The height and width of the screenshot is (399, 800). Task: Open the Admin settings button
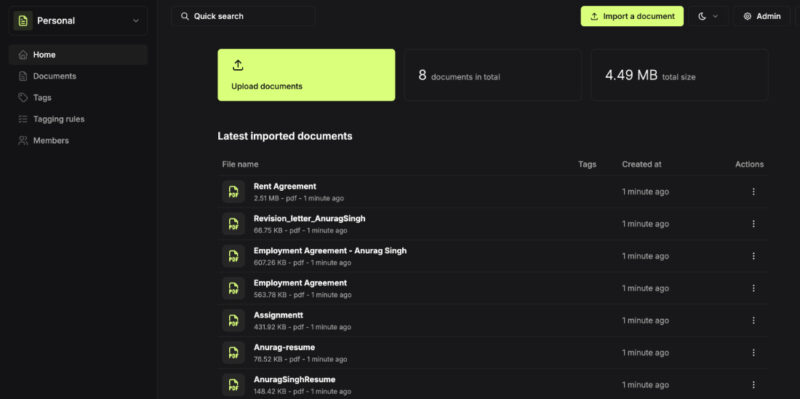click(x=762, y=16)
